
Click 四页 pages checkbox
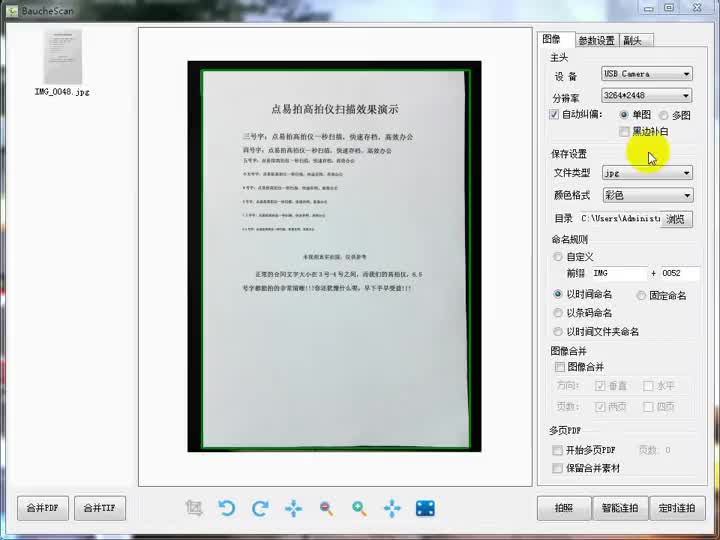[x=648, y=406]
